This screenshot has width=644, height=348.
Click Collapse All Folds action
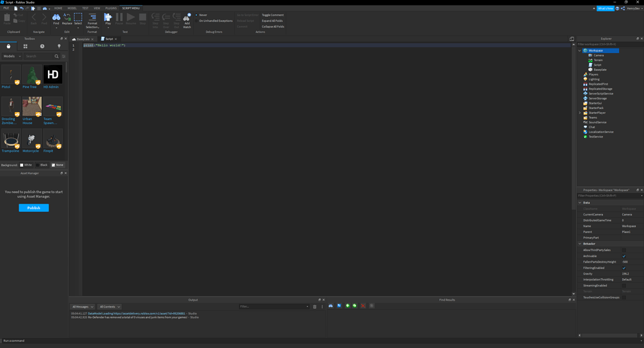point(273,26)
